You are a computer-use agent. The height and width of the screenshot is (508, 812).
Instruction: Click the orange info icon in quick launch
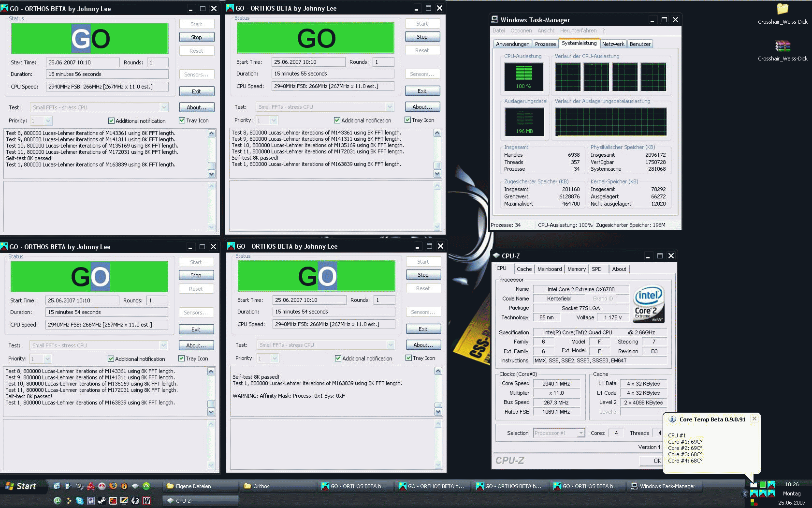(124, 486)
